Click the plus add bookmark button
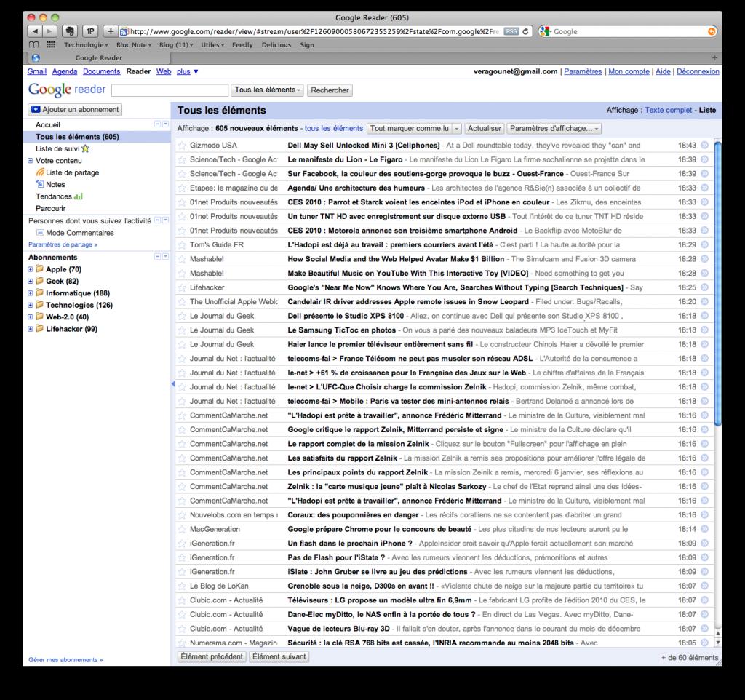 111,31
